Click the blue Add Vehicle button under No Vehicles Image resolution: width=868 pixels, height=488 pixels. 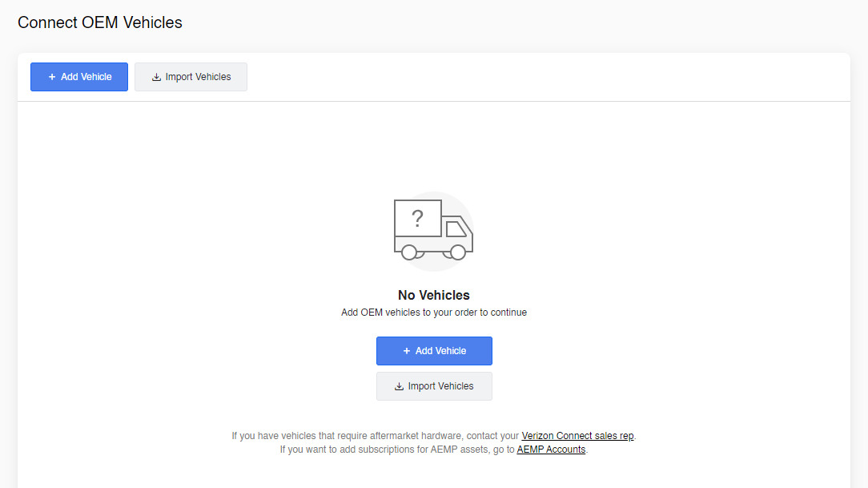[x=434, y=351]
